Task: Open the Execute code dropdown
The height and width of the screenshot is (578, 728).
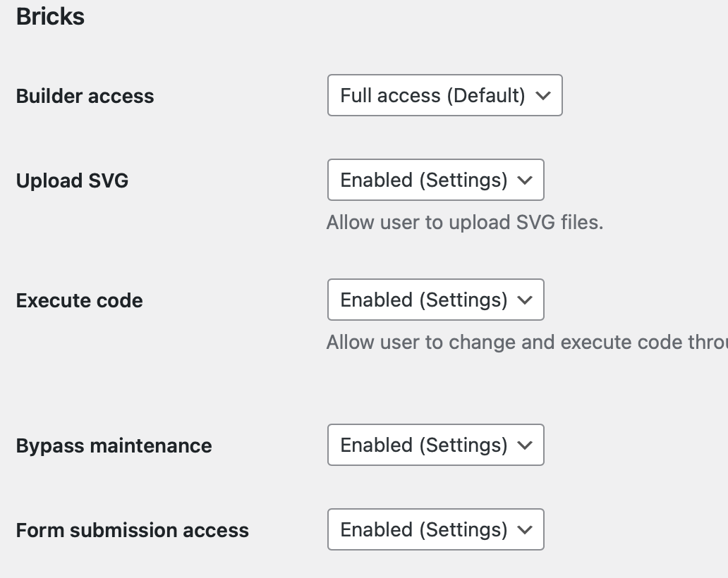Action: (x=435, y=300)
